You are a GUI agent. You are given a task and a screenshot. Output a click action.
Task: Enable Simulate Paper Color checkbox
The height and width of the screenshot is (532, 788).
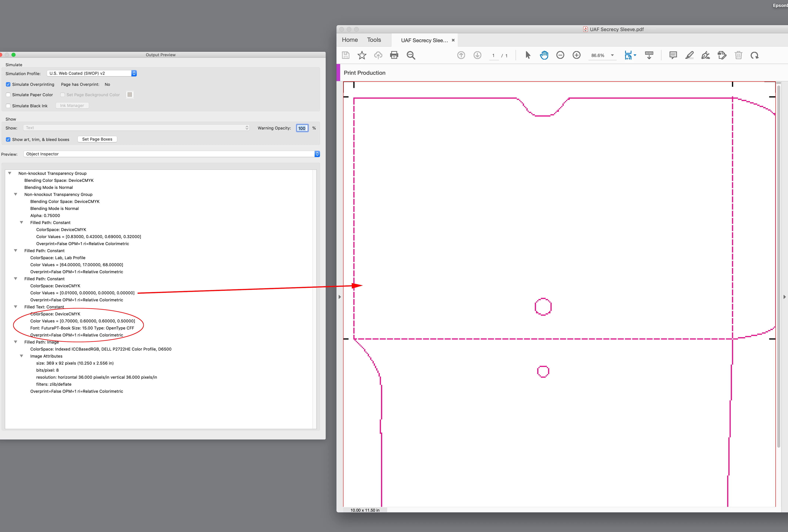coord(8,95)
